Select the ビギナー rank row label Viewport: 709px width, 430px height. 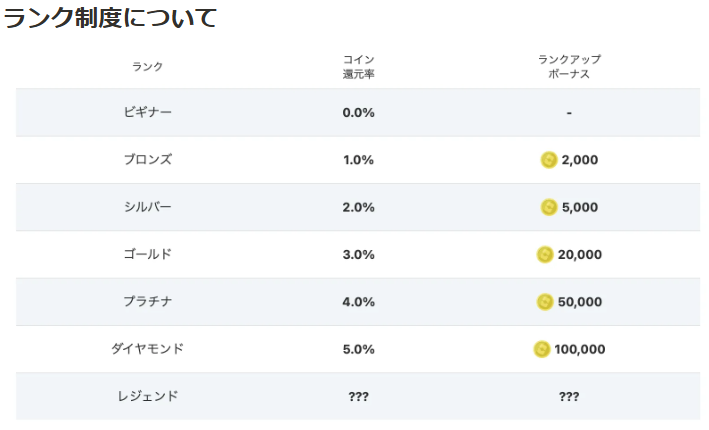[x=148, y=112]
